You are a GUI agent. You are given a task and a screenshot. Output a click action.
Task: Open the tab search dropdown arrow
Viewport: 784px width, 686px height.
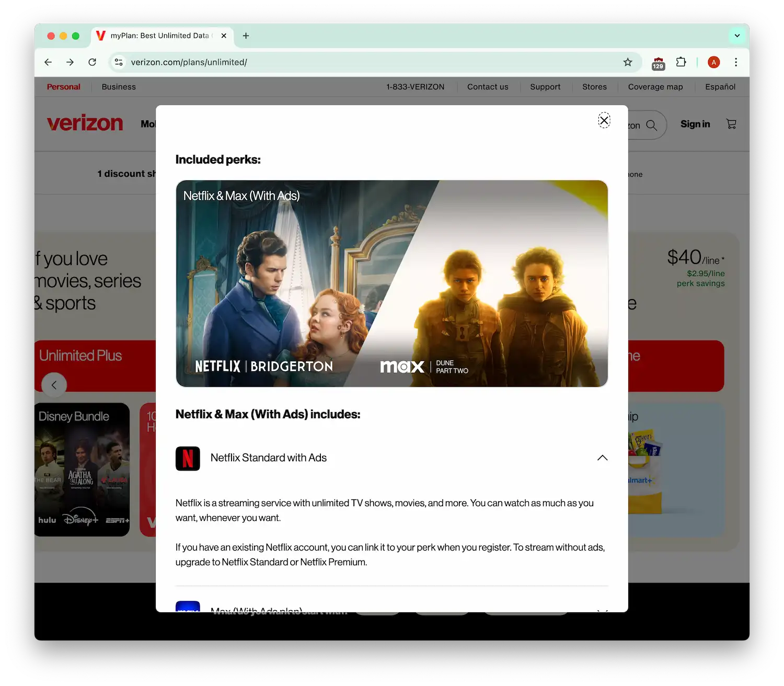pyautogui.click(x=737, y=36)
